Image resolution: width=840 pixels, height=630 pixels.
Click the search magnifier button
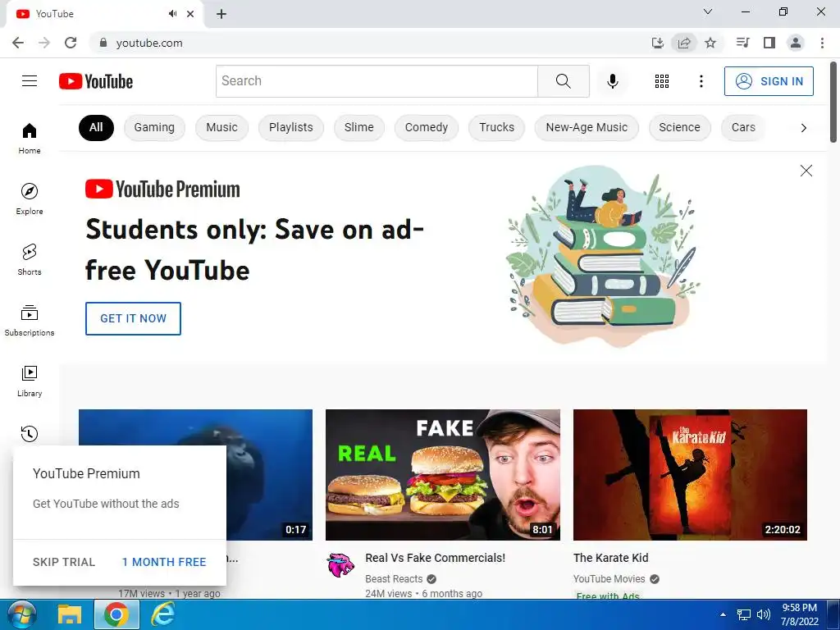tap(563, 81)
